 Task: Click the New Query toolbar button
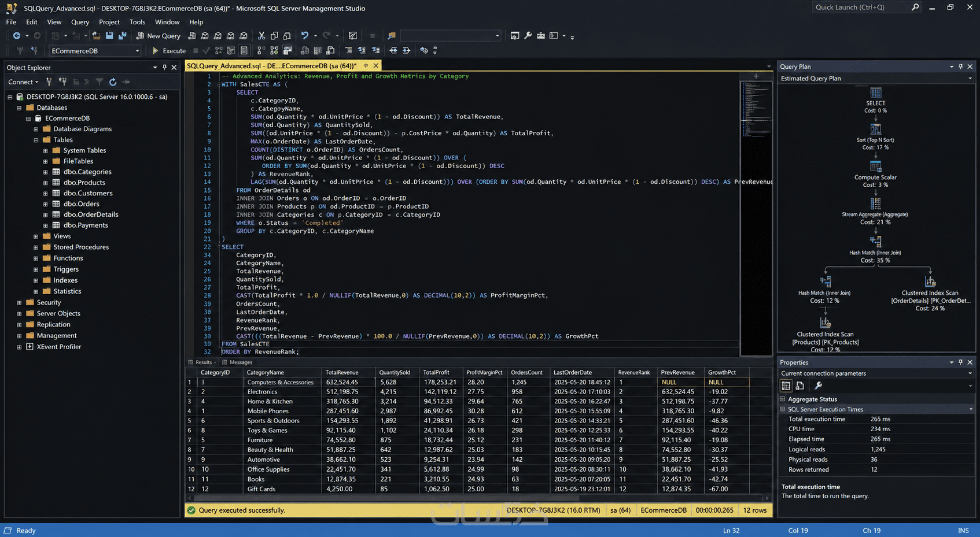(158, 36)
